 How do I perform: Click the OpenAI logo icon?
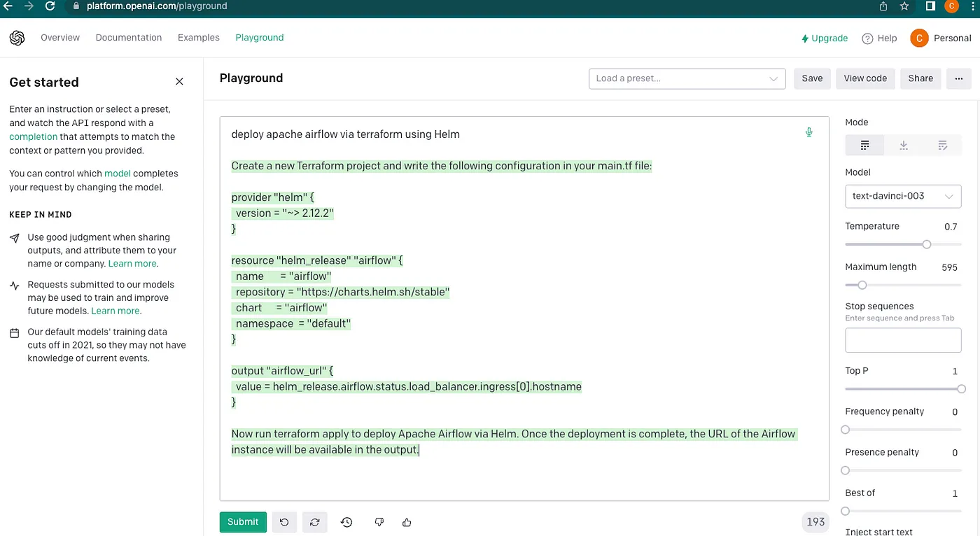(17, 38)
